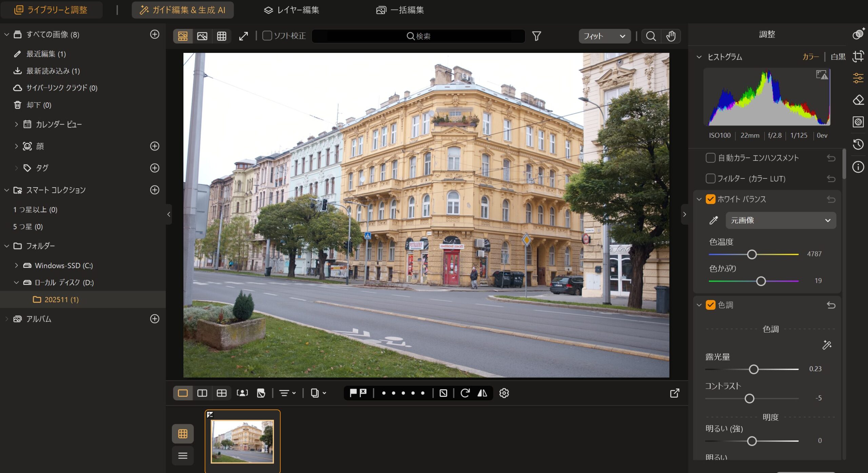Open the filter funnel icon

click(536, 36)
